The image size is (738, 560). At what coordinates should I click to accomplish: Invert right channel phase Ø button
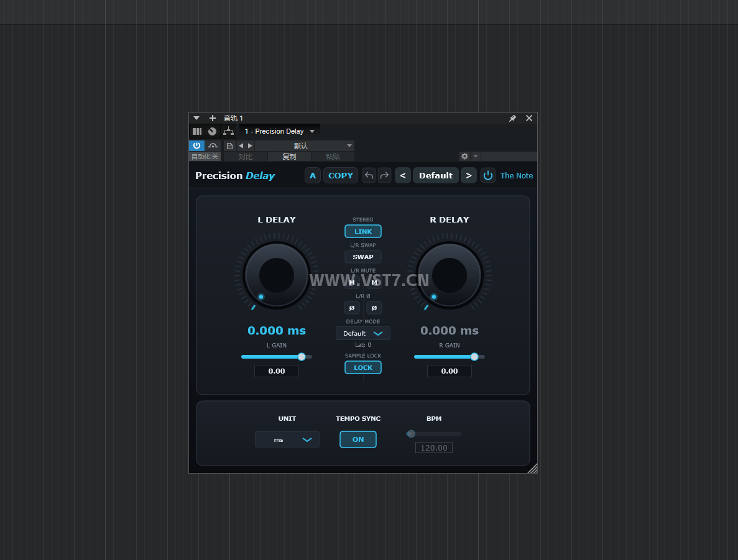pyautogui.click(x=374, y=308)
